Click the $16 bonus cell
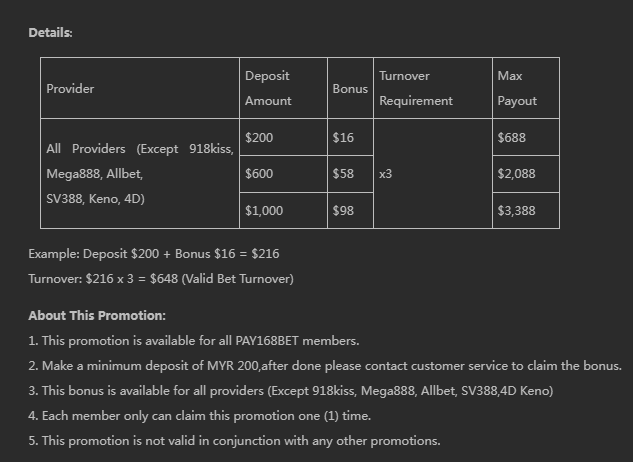This screenshot has width=633, height=462. pos(343,138)
